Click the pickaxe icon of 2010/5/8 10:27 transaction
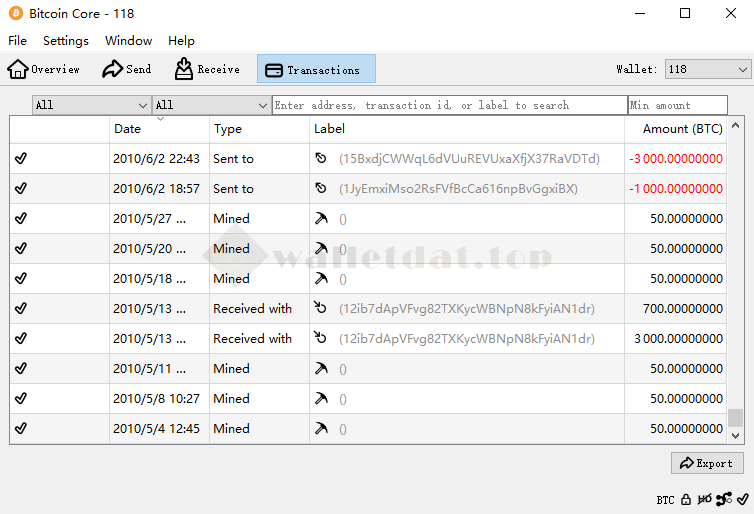Screen dimensions: 754x514 click(321, 399)
